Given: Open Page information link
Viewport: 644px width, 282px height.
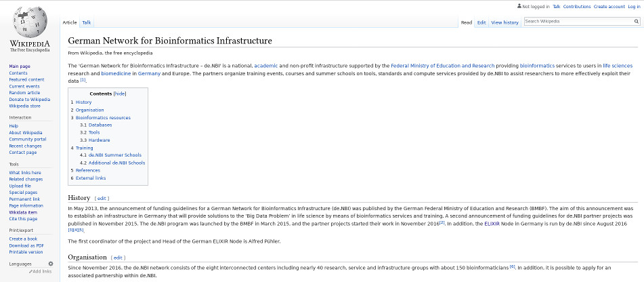Looking at the screenshot, I should [x=26, y=205].
